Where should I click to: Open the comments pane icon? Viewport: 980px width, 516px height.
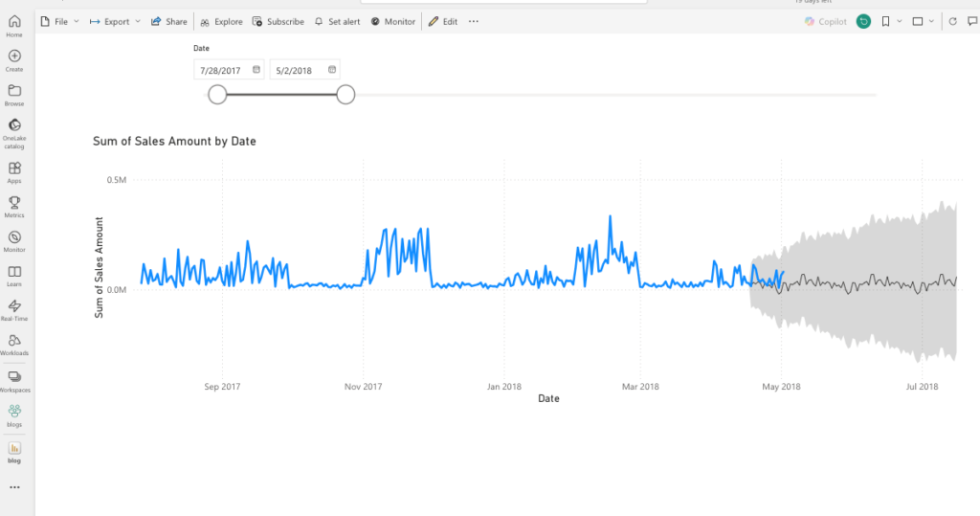point(972,21)
